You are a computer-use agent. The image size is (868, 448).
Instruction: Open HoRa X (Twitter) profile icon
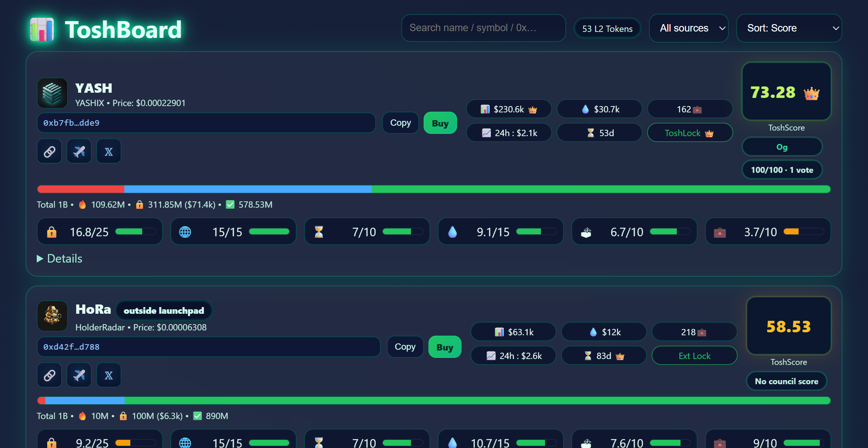click(x=109, y=375)
